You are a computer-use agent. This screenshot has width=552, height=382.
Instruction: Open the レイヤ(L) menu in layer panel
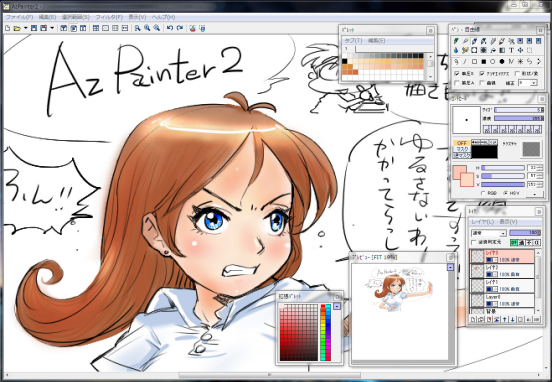click(482, 222)
